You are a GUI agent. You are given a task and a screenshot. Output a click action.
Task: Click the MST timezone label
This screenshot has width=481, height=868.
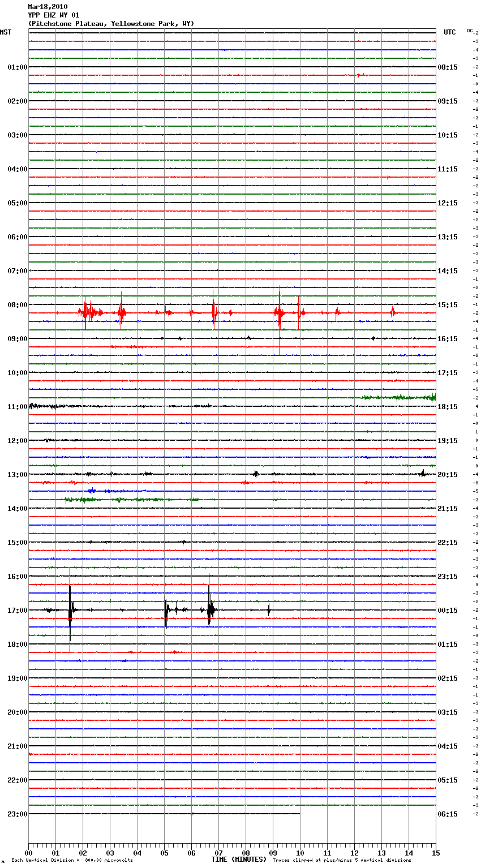coord(6,32)
